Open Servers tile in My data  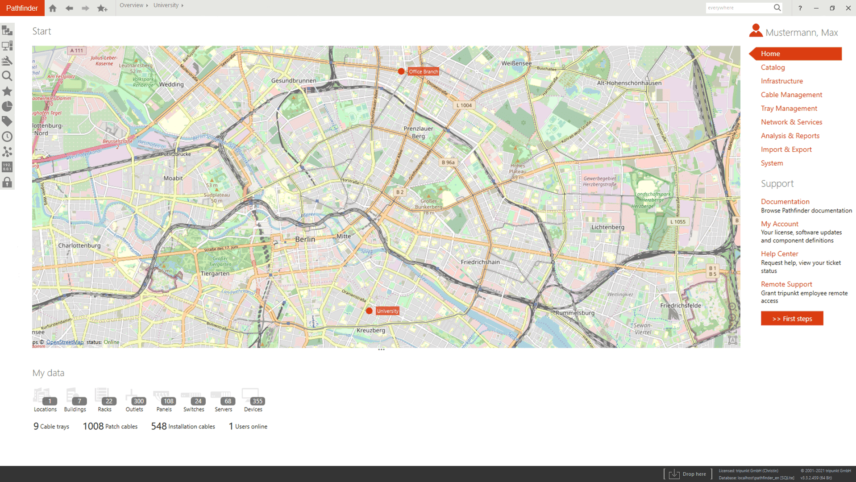(223, 400)
